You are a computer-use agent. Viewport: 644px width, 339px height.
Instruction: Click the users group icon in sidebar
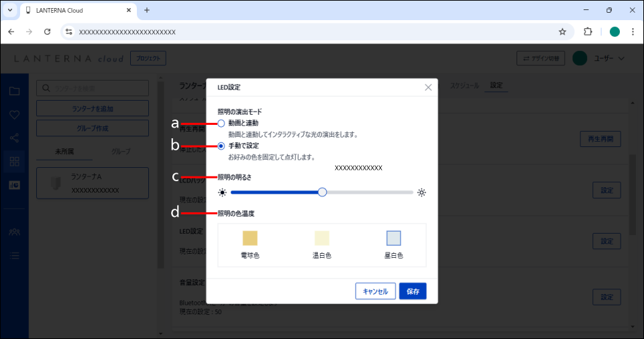(x=14, y=232)
